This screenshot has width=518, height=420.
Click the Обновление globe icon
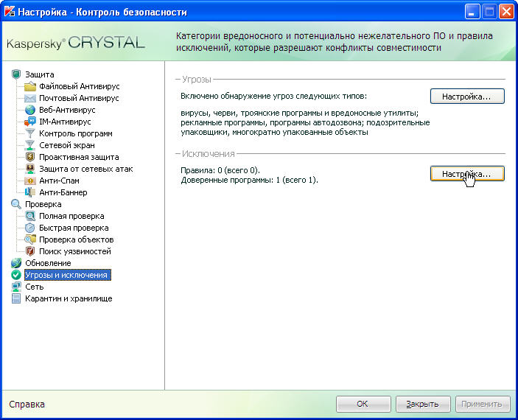[x=16, y=263]
